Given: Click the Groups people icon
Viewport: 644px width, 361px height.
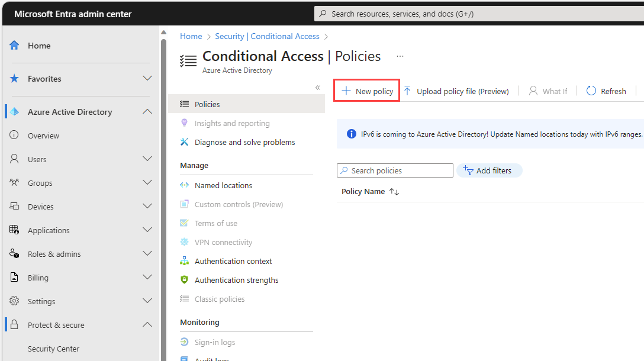Looking at the screenshot, I should tap(14, 182).
